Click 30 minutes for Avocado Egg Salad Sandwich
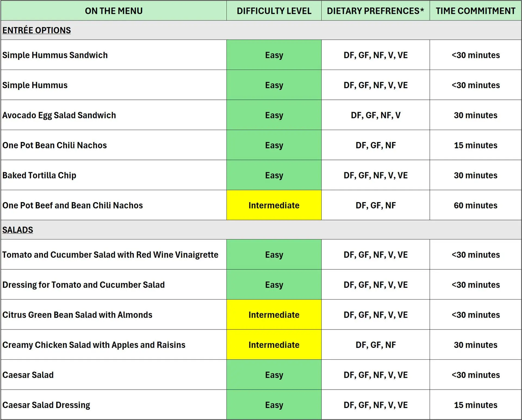Image resolution: width=522 pixels, height=420 pixels. 476,115
